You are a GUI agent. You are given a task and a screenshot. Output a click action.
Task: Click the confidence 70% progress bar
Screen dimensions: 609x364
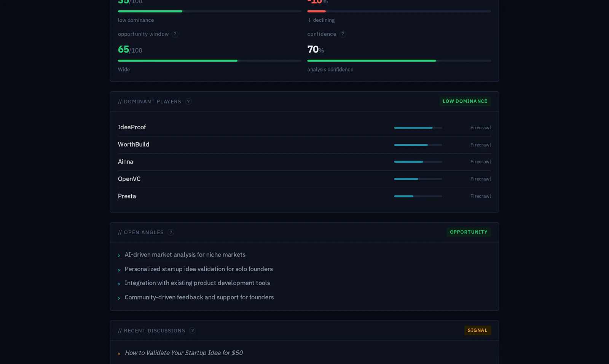tap(399, 60)
